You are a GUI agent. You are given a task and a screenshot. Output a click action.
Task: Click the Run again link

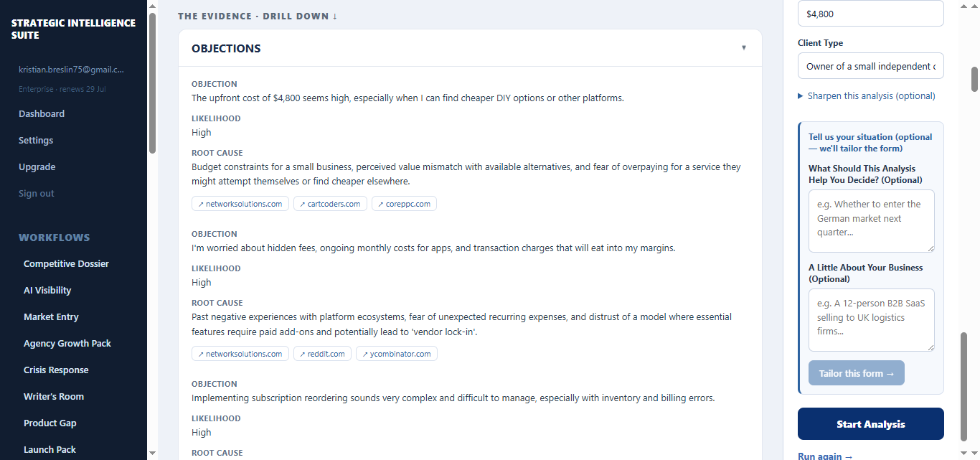(x=826, y=456)
